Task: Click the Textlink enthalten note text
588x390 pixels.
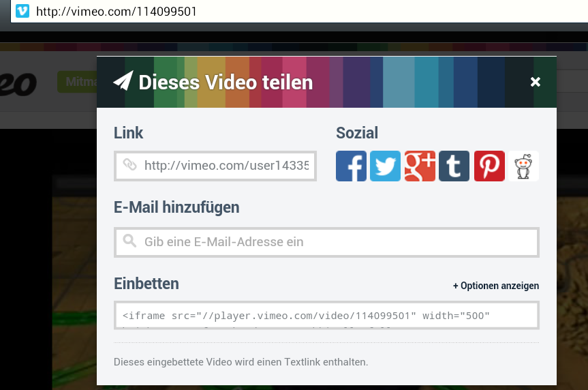Action: click(241, 362)
